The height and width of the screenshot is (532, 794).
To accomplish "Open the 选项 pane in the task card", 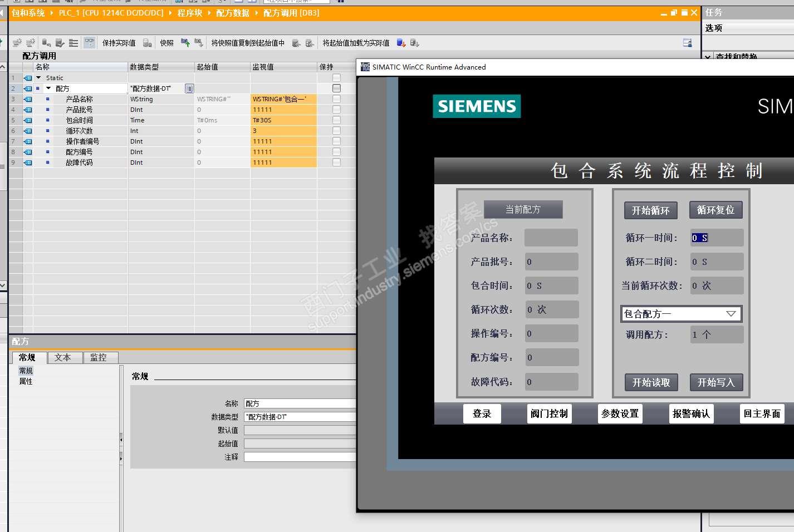I will pyautogui.click(x=714, y=28).
